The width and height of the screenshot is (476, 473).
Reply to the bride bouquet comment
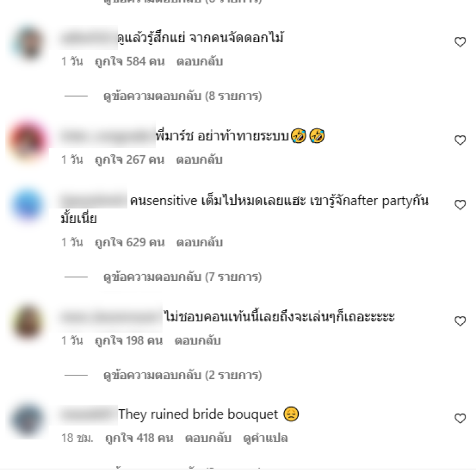[208, 438]
